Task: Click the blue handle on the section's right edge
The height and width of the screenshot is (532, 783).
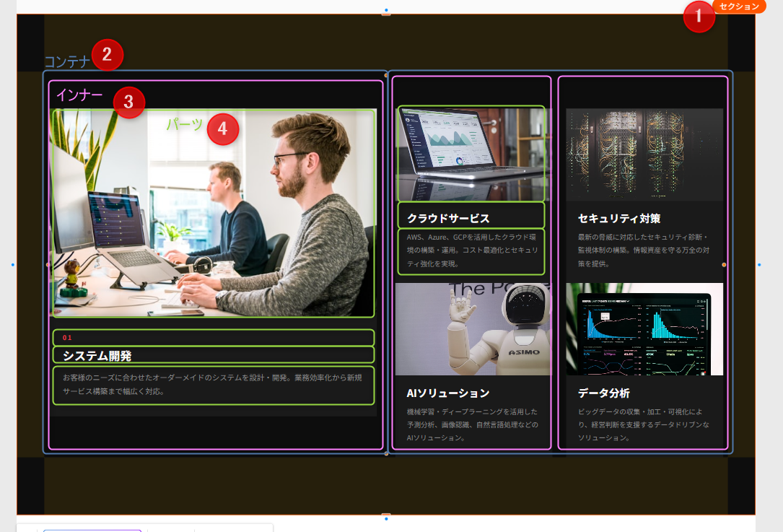Action: [x=759, y=265]
